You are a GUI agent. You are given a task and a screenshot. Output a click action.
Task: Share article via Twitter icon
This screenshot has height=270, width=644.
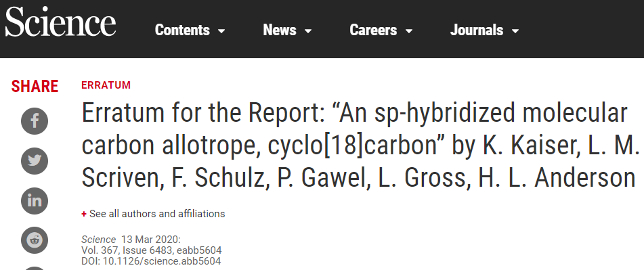(x=35, y=161)
